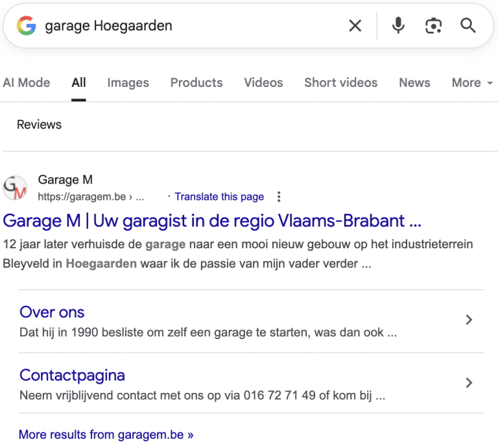The height and width of the screenshot is (448, 498).
Task: Open Google Lens image search
Action: (433, 26)
